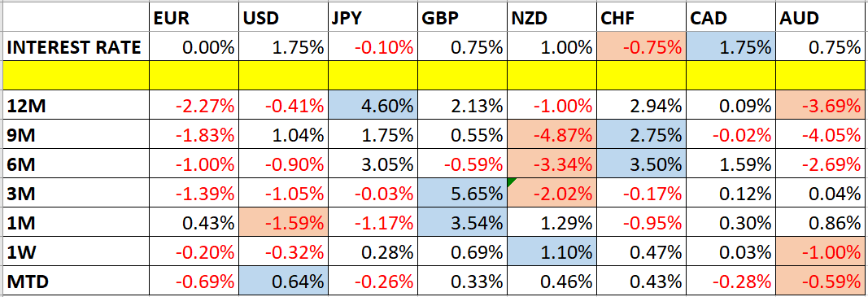This screenshot has height=297, width=868.
Task: Select the CAD interest rate cell 1.75%
Action: [731, 48]
